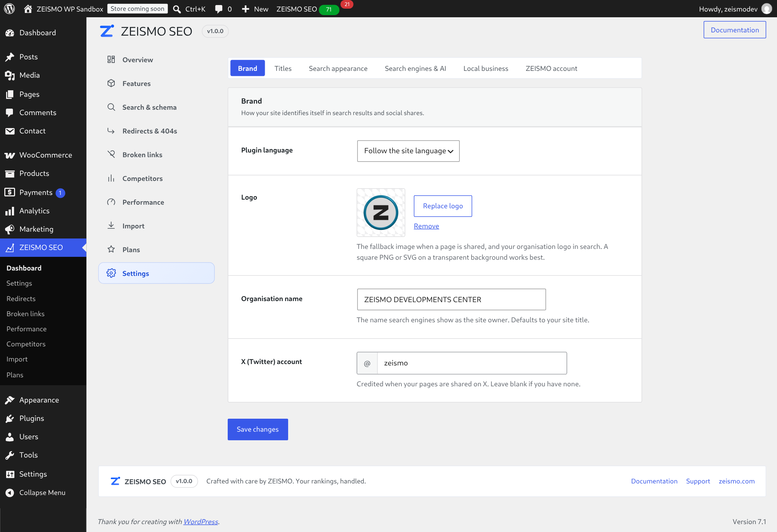Click the Save changes button
Screen dimensions: 777x532
[258, 429]
